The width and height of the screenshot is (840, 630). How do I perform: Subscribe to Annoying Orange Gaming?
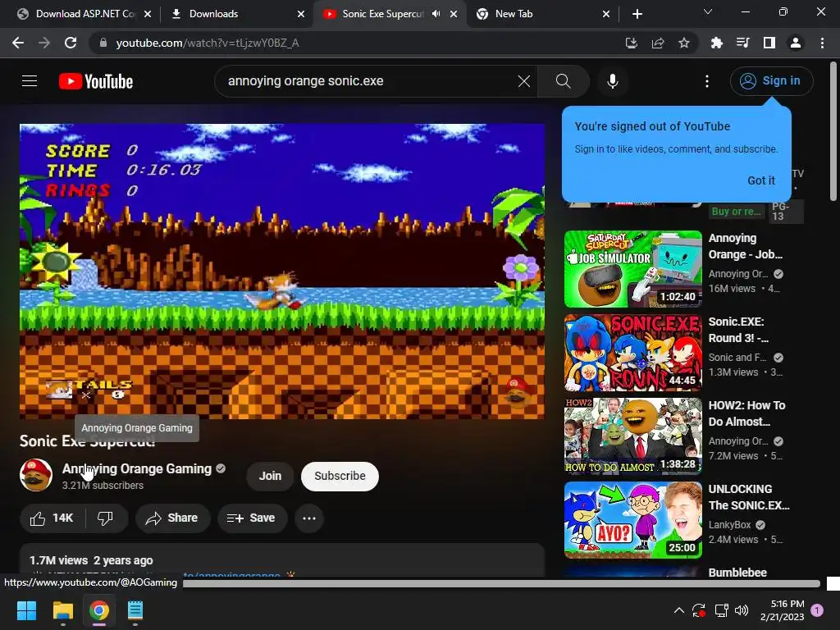pos(340,477)
